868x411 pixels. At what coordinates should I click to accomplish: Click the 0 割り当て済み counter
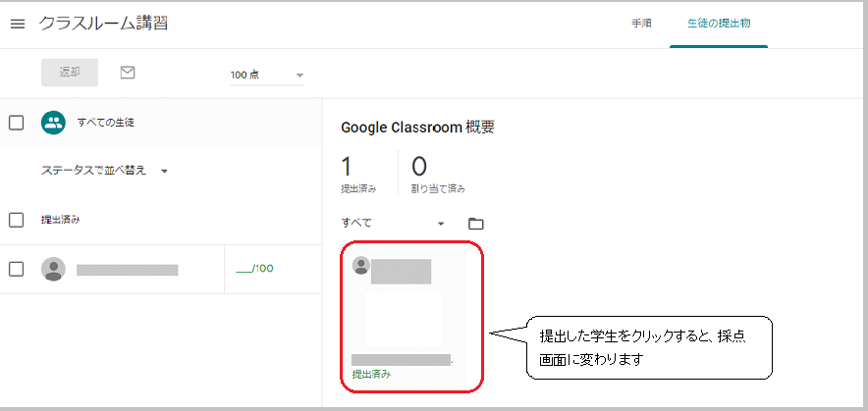coord(438,173)
